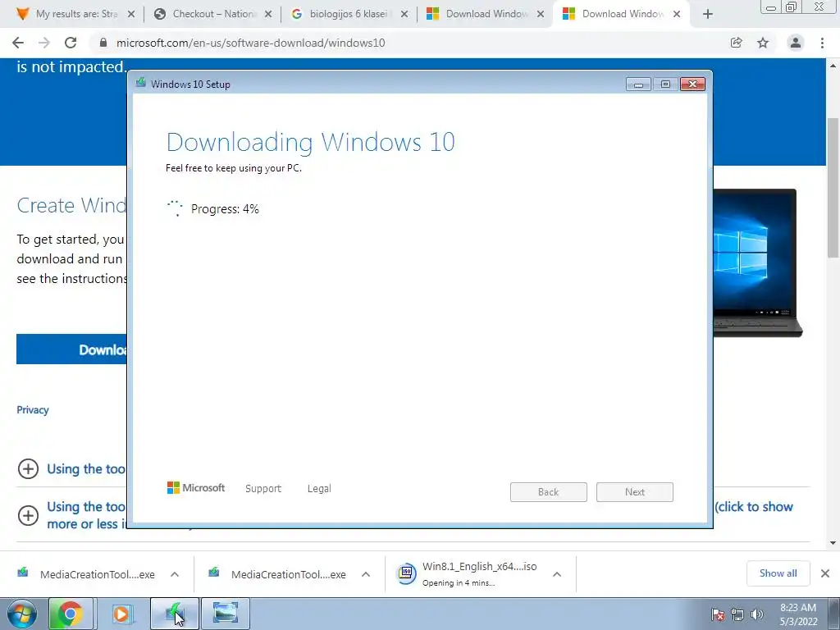
Task: Open first MediaCreationTool.exe download item
Action: click(x=87, y=574)
